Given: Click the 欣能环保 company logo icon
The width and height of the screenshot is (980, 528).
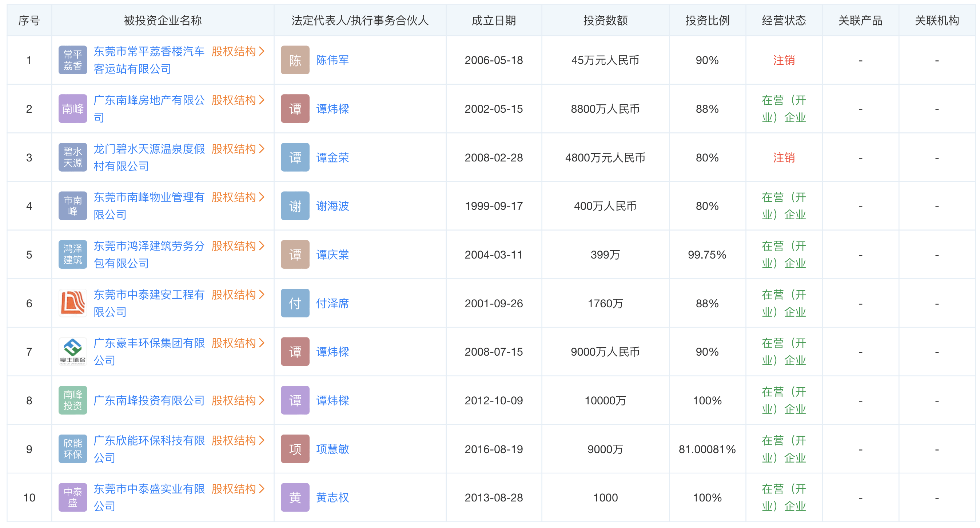Looking at the screenshot, I should pyautogui.click(x=73, y=449).
